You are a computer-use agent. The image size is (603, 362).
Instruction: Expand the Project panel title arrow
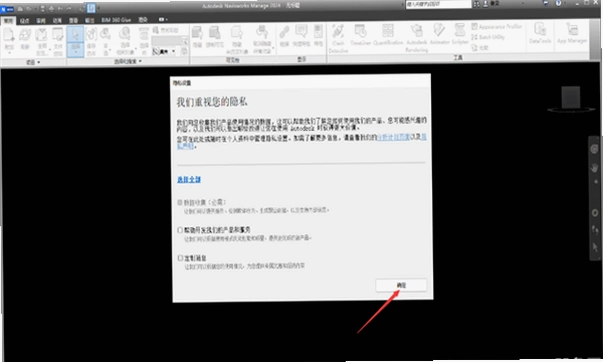38,62
